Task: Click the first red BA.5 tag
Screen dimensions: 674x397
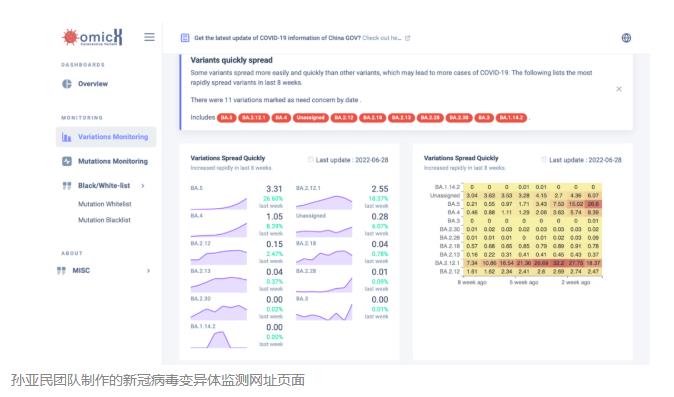Action: point(227,118)
